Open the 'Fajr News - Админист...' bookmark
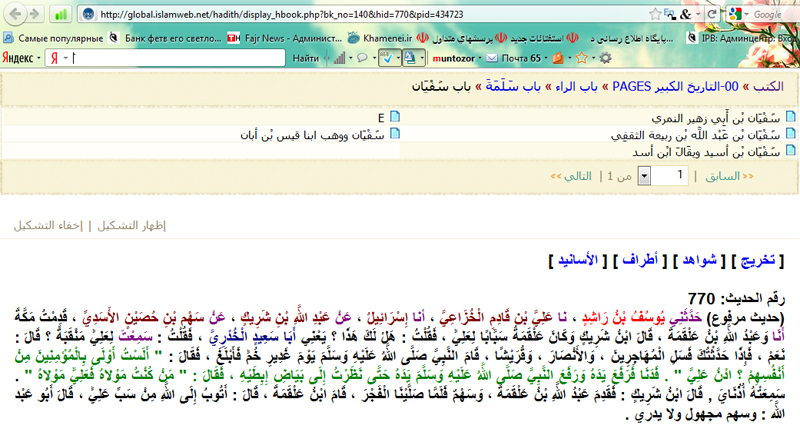The height and width of the screenshot is (432, 800). point(285,38)
